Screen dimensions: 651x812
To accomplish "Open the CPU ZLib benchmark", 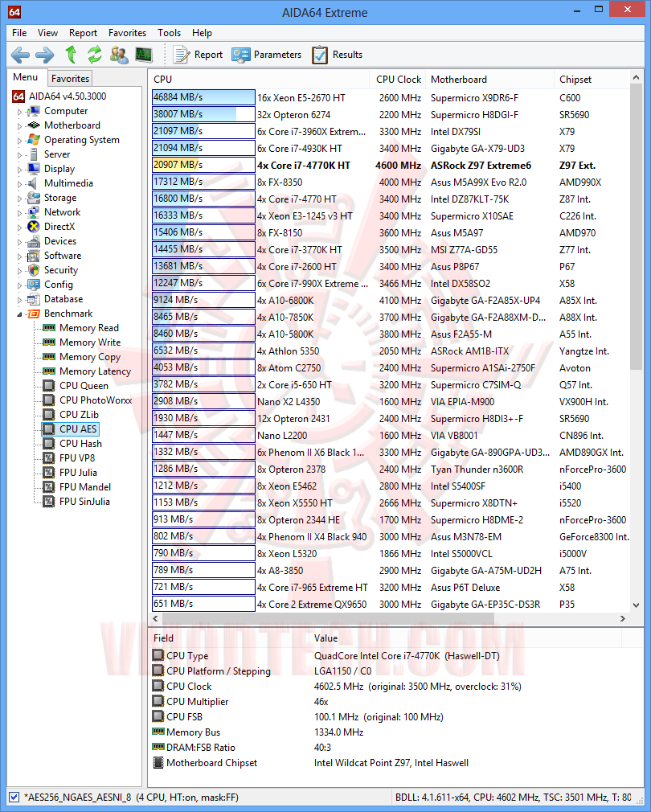I will [x=79, y=416].
